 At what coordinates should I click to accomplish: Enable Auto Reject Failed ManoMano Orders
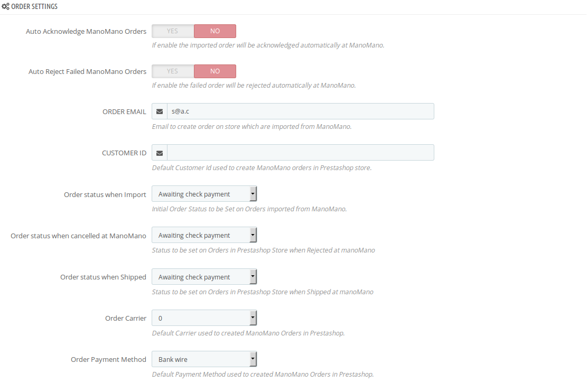[x=172, y=71]
